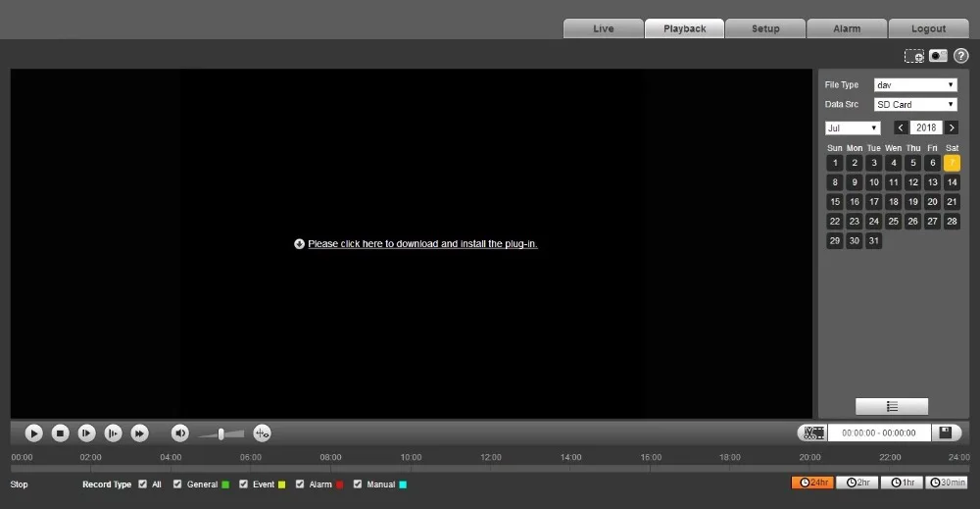Click the plug-in download and install link
Screen dimensions: 980x509
(422, 244)
